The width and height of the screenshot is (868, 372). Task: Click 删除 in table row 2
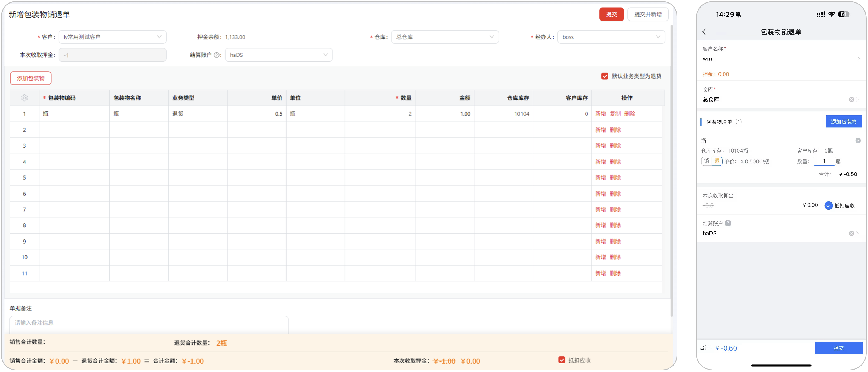coord(615,130)
